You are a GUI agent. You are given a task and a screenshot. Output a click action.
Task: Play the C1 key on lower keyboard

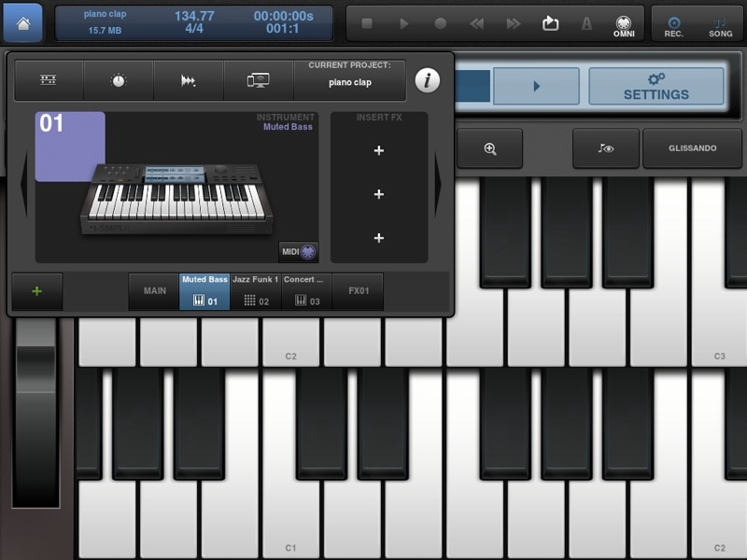coord(290,519)
